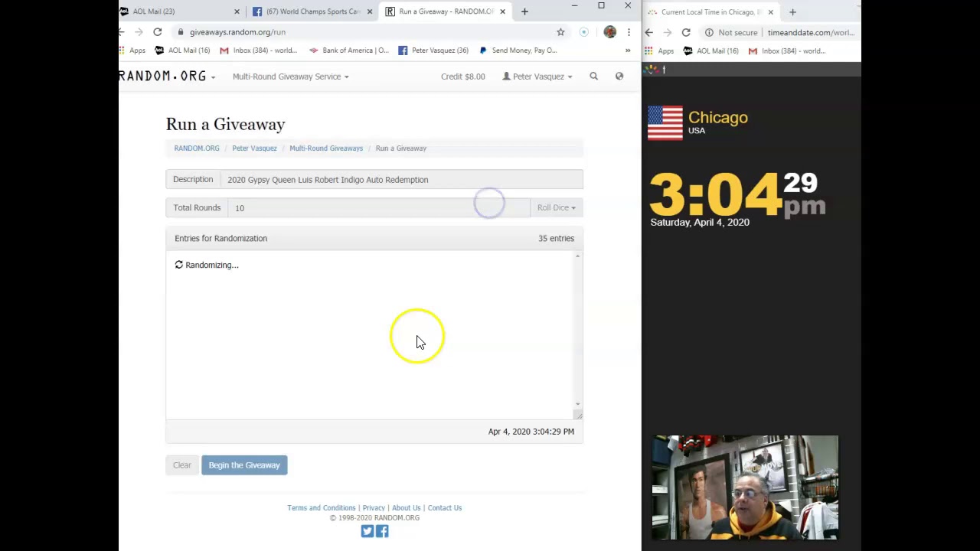This screenshot has width=980, height=551.
Task: Click the Total Rounds input field
Action: pos(379,207)
